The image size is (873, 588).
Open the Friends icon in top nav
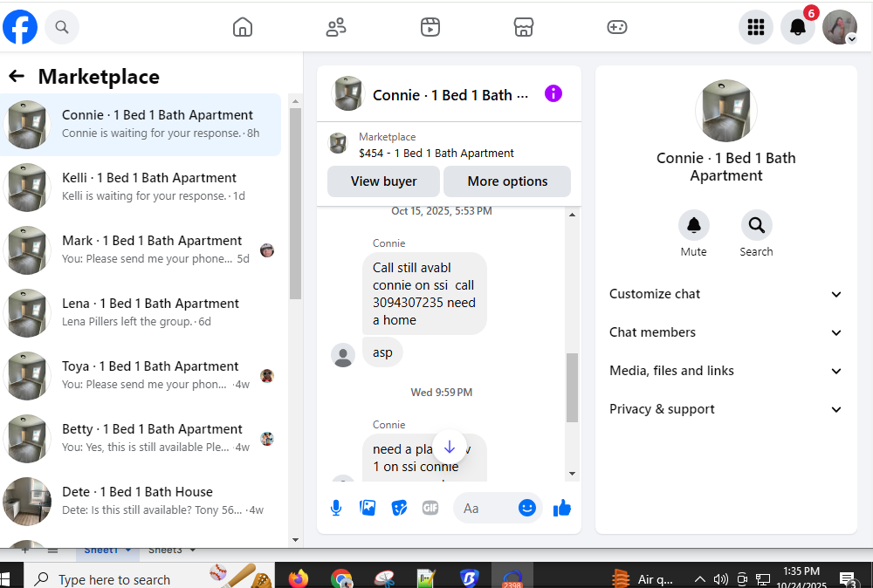336,27
